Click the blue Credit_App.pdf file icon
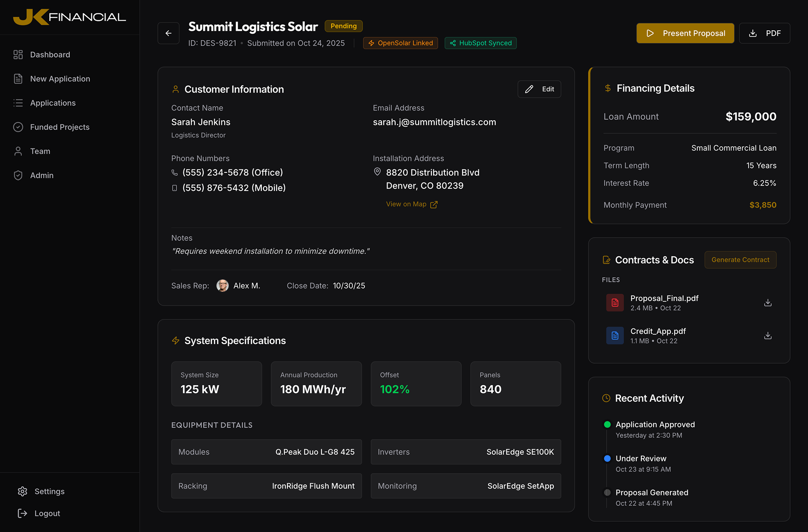The width and height of the screenshot is (808, 532). [x=615, y=336]
